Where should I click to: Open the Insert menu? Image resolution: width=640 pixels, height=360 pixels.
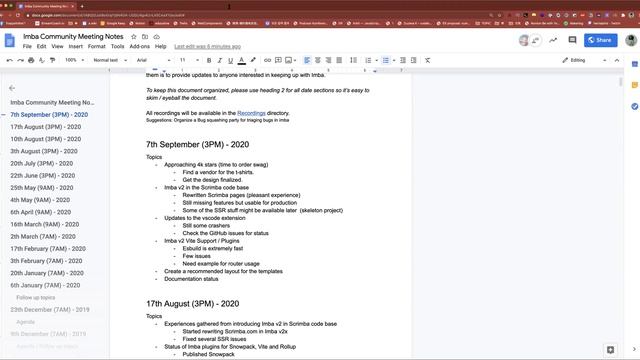point(76,47)
